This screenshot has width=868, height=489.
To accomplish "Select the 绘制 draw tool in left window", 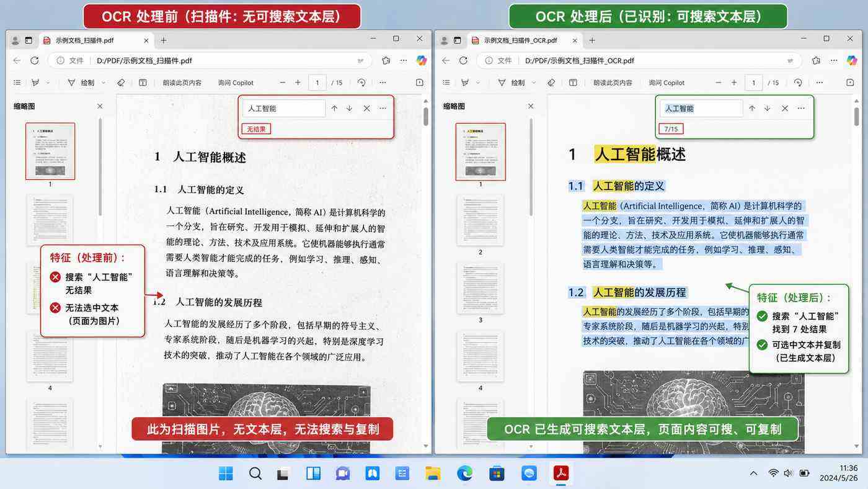I will click(81, 83).
